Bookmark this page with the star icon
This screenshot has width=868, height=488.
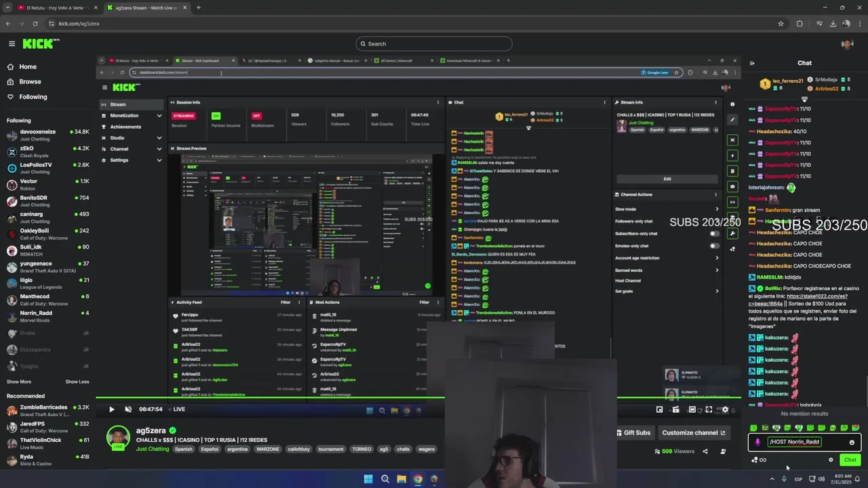tap(781, 24)
